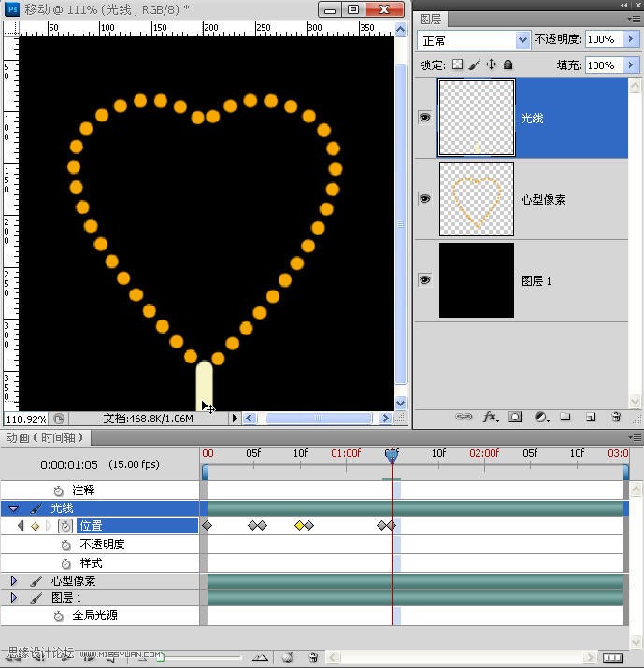The image size is (644, 668).
Task: Open the 填充 slider arrow
Action: point(631,65)
